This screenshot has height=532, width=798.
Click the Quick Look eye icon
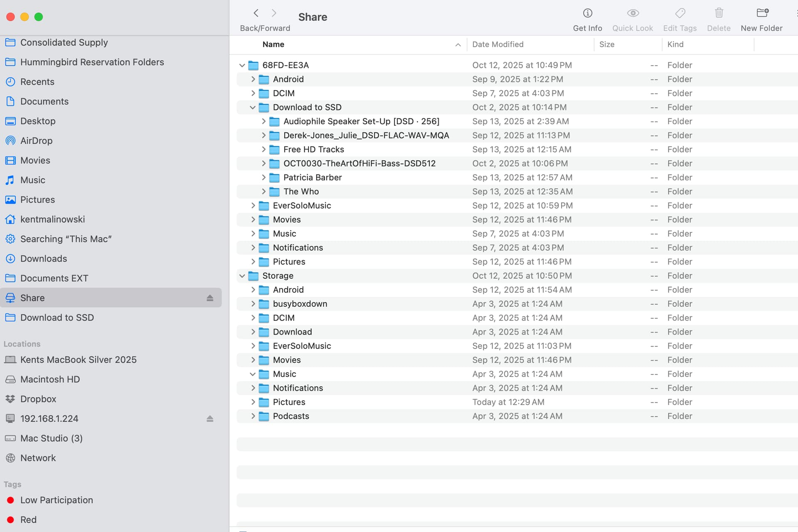coord(633,13)
